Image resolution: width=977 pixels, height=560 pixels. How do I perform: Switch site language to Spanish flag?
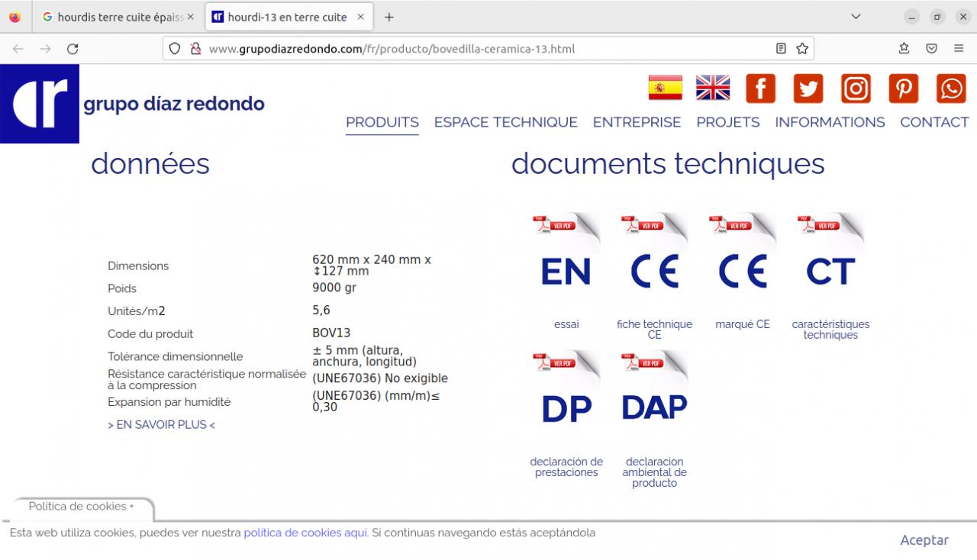point(666,88)
